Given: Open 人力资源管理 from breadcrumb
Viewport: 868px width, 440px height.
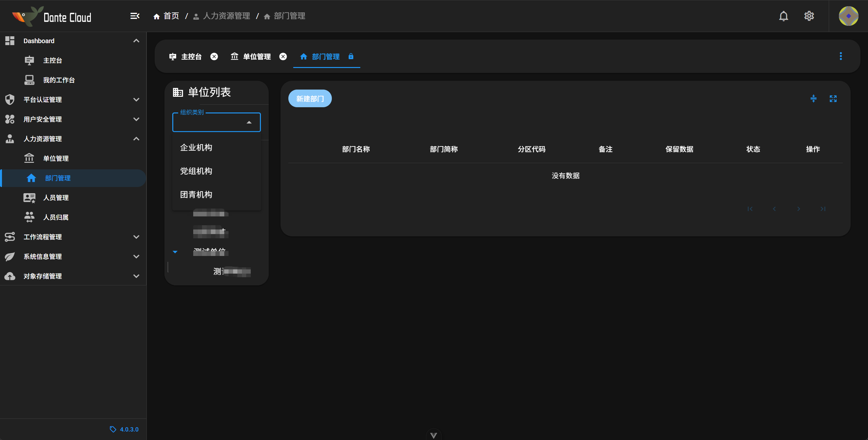Looking at the screenshot, I should [x=226, y=16].
